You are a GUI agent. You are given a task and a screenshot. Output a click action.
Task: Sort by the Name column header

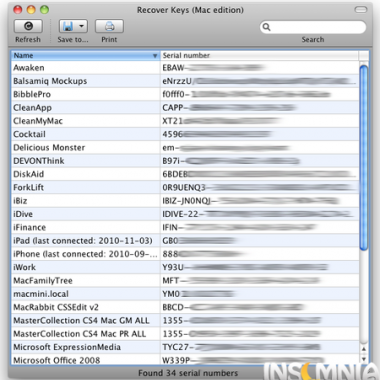(85, 56)
